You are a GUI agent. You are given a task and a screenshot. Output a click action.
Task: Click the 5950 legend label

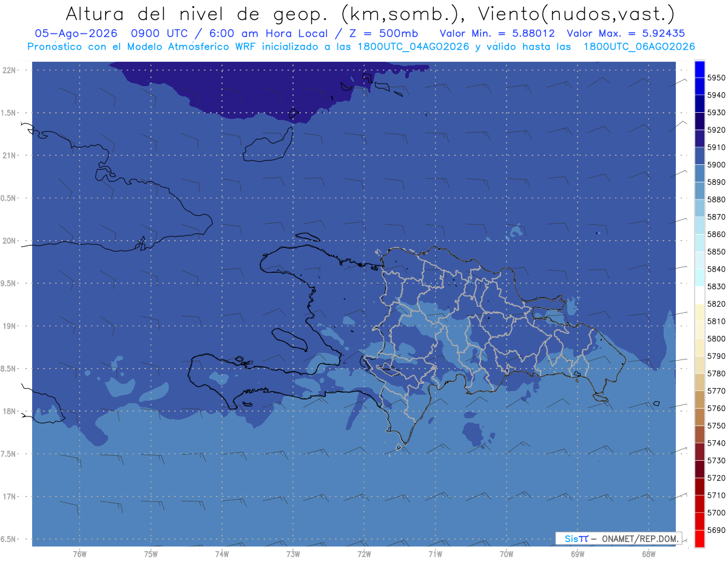tap(716, 78)
